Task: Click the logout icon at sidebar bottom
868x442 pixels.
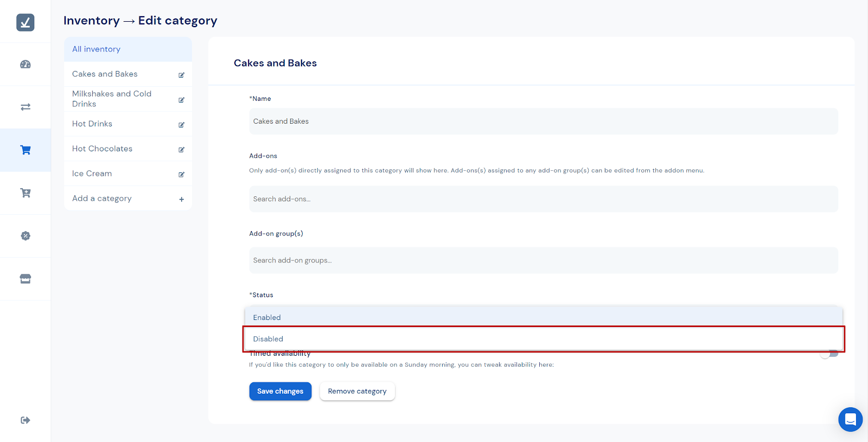Action: 25,420
